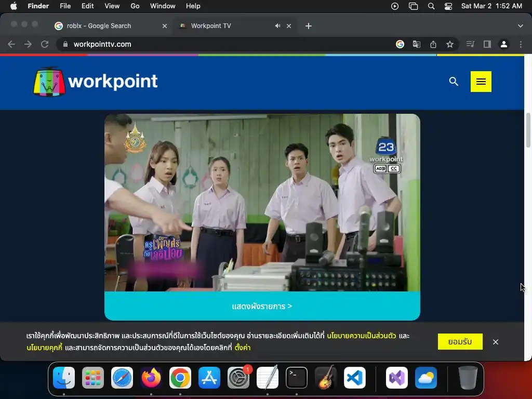
Task: Open the Stage Manager windows icon in the menu bar
Action: pos(413,6)
